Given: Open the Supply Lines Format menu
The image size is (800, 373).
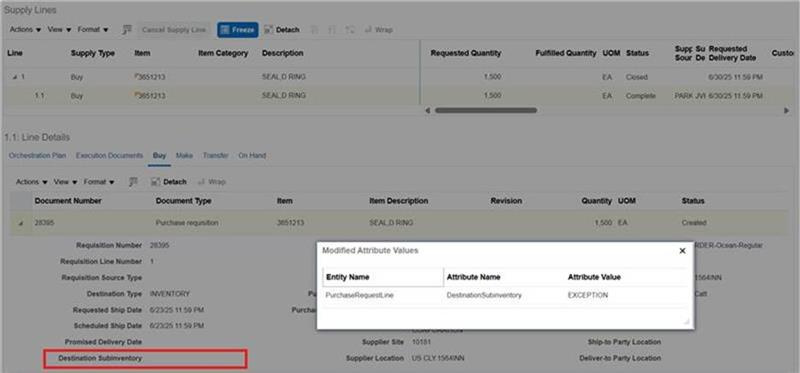Looking at the screenshot, I should [x=93, y=30].
